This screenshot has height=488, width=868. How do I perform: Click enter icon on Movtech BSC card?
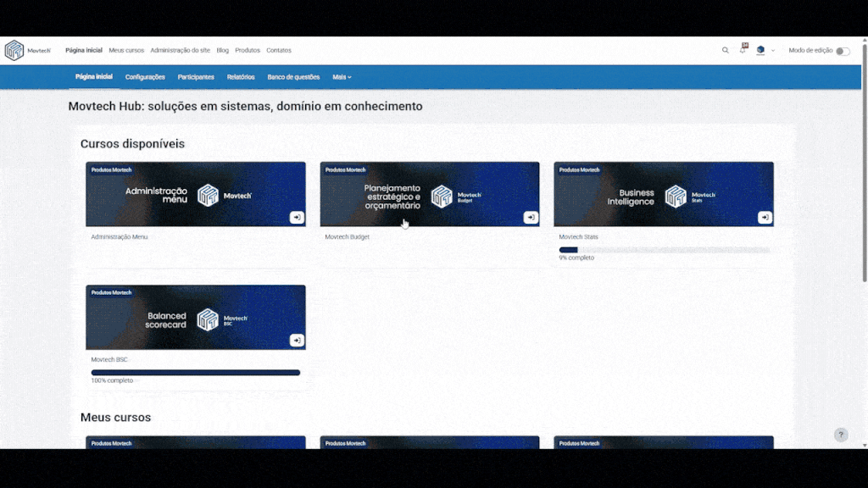[297, 341]
